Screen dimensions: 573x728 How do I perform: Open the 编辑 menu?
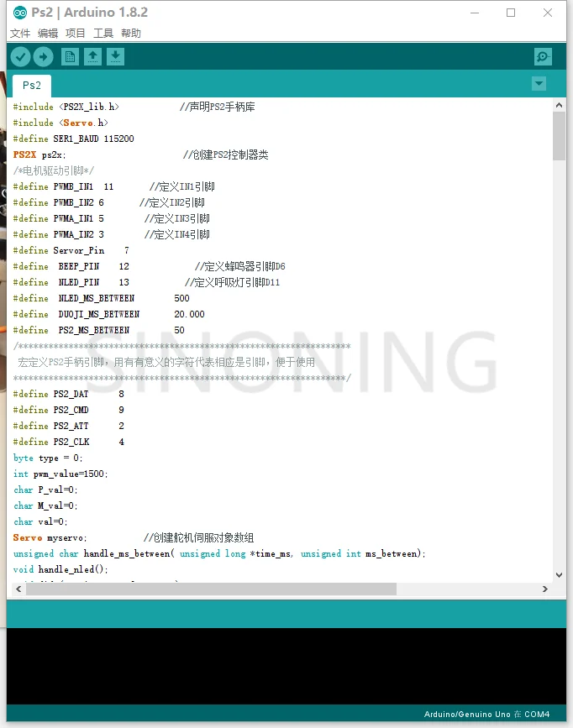coord(48,34)
